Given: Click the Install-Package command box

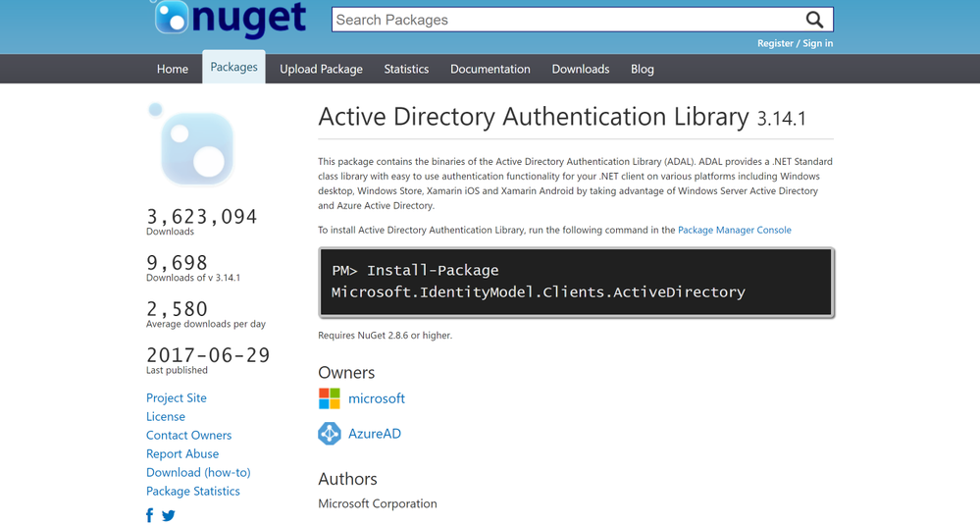Looking at the screenshot, I should (x=576, y=282).
